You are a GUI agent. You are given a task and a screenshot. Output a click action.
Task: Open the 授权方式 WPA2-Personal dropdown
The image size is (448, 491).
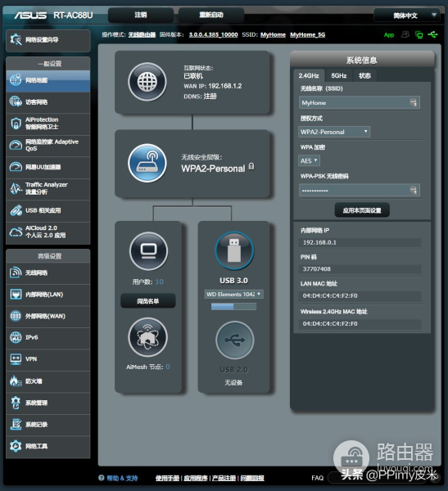tap(334, 132)
